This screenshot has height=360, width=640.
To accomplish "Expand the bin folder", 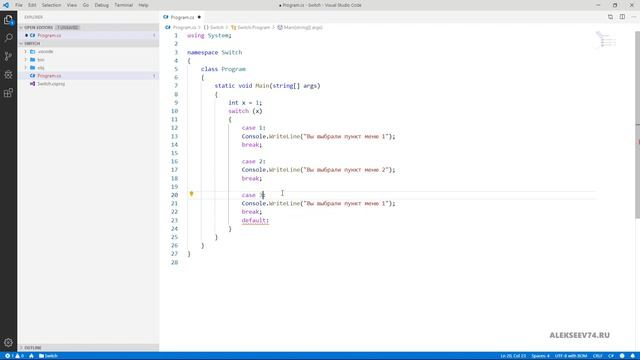I will tap(26, 60).
